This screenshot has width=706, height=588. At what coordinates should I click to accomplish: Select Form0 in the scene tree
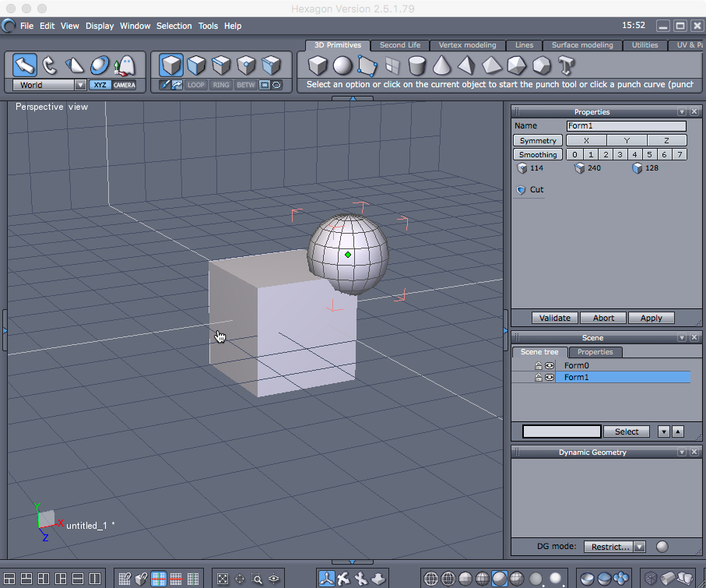coord(576,365)
